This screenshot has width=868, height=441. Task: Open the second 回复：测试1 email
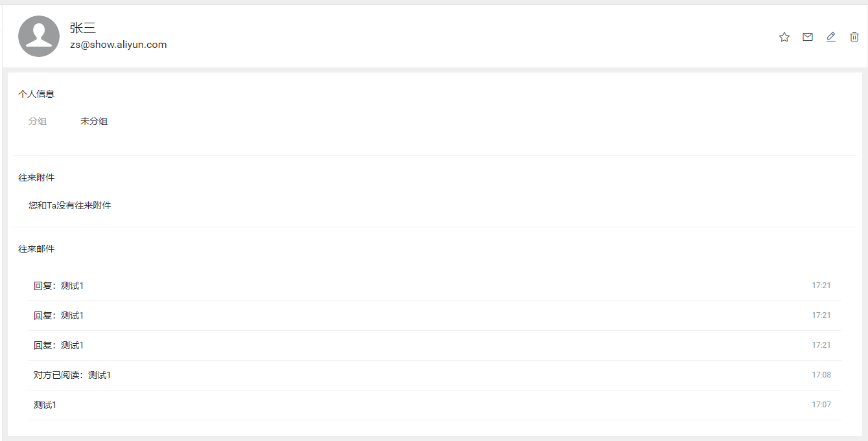click(x=59, y=315)
